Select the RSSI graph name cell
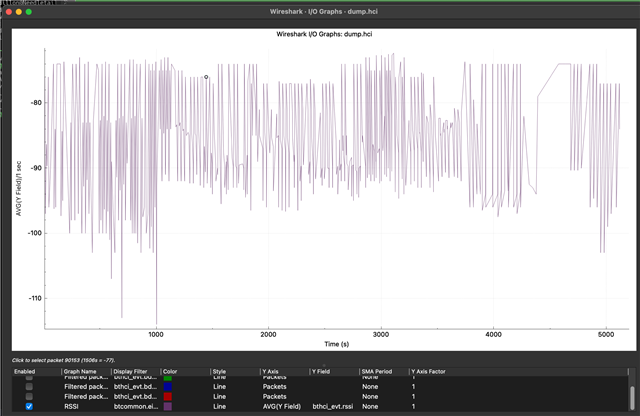Screen dimensions: 640x416 pos(71,406)
